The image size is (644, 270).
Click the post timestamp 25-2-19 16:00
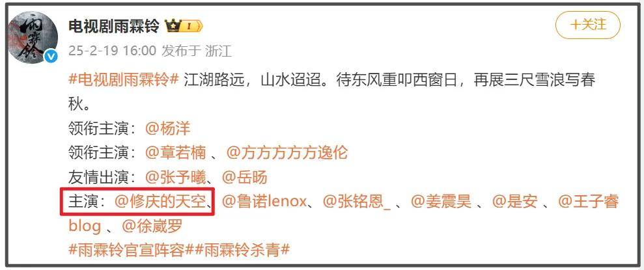(x=112, y=51)
